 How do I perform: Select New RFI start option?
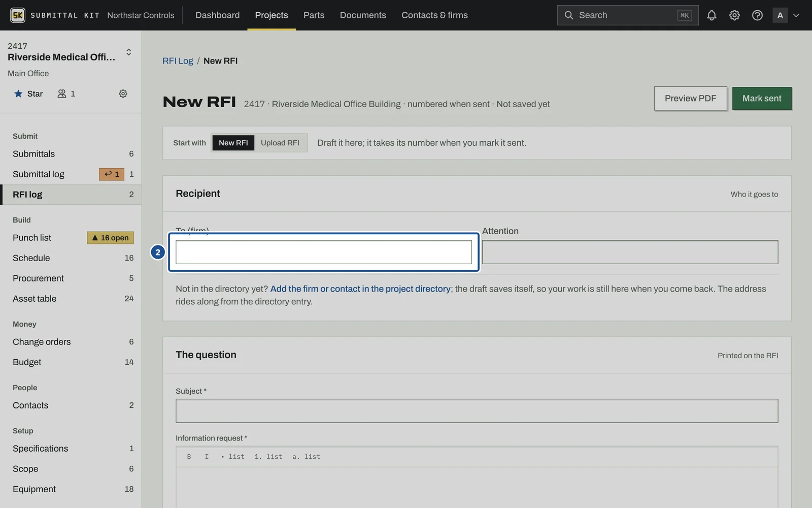point(233,143)
